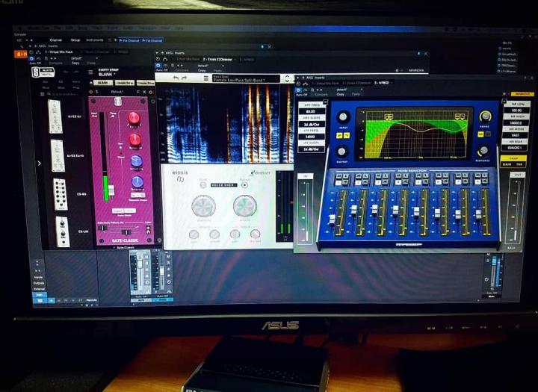
Task: Click the NR HIGH value 10000.0
Action: point(516,122)
